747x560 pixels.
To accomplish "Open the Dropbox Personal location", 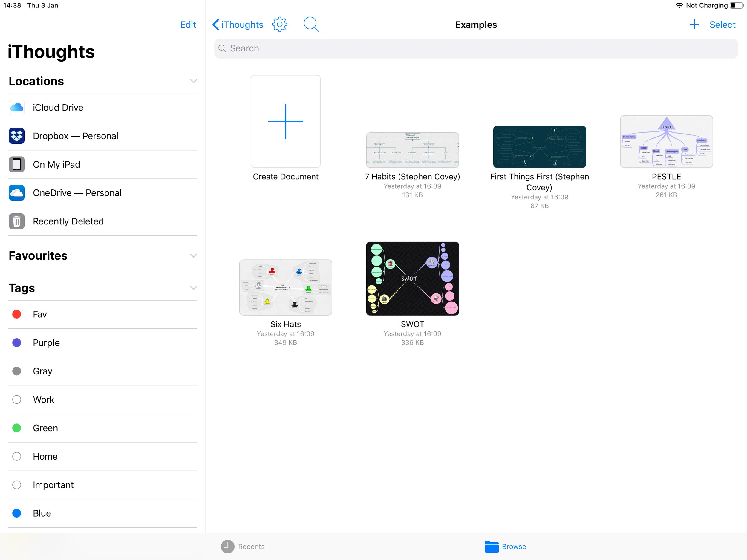I will click(75, 136).
